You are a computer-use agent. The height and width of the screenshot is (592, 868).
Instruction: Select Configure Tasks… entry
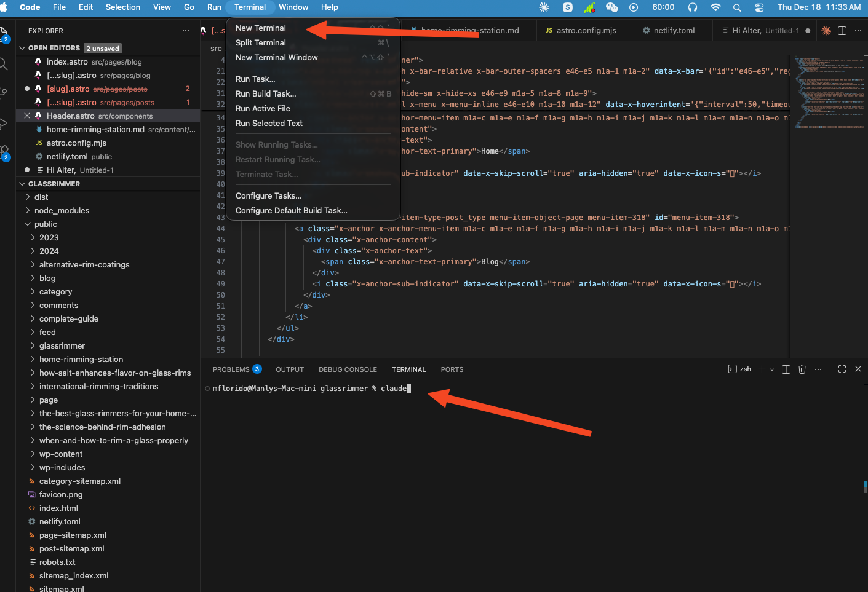[313, 195]
